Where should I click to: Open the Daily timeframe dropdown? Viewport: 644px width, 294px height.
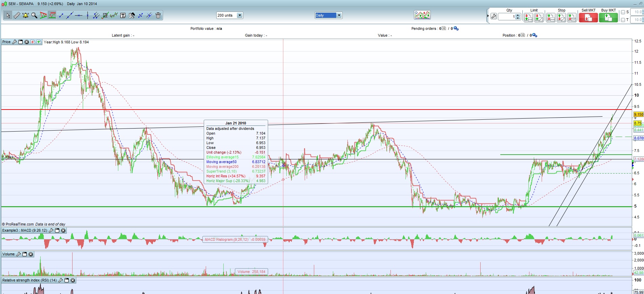click(339, 15)
